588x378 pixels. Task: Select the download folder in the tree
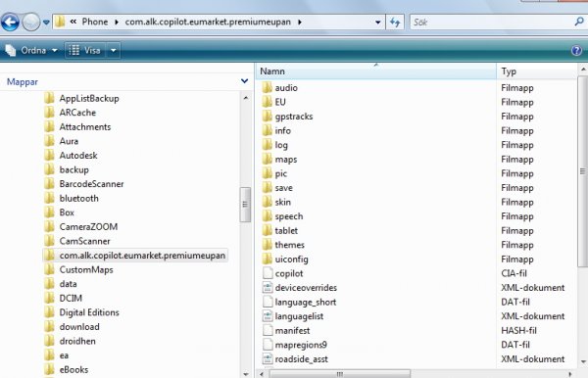[x=79, y=326]
